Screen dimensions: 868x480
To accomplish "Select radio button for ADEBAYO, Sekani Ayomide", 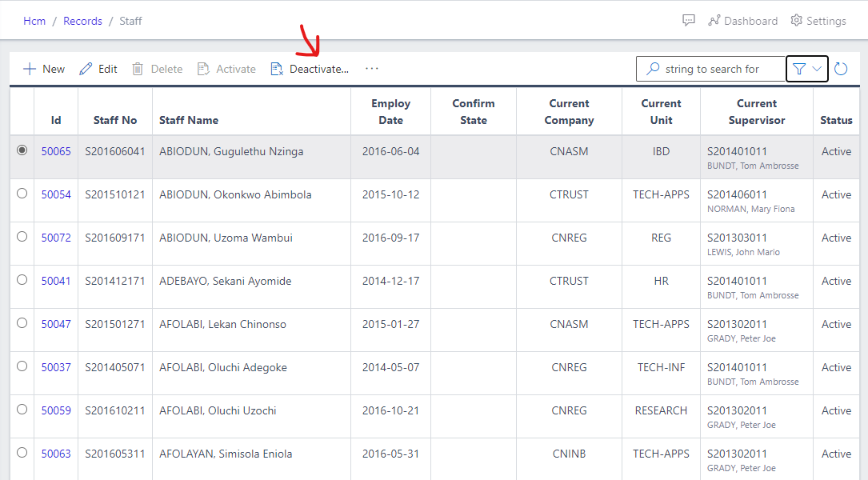I will (22, 280).
